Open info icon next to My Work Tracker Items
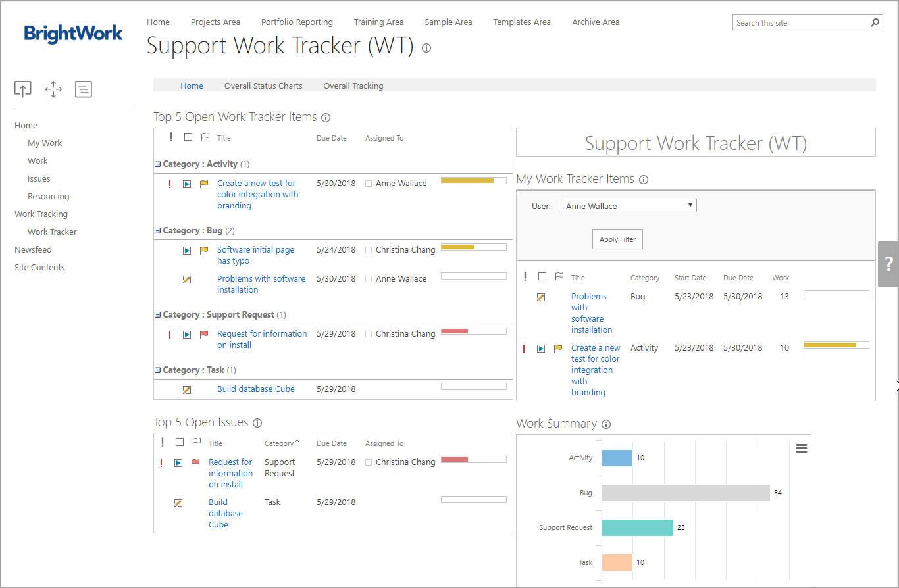 (644, 180)
